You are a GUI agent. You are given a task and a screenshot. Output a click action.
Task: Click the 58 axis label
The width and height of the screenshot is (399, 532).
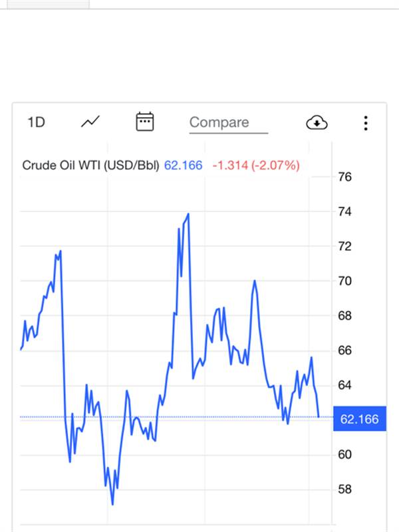(344, 489)
